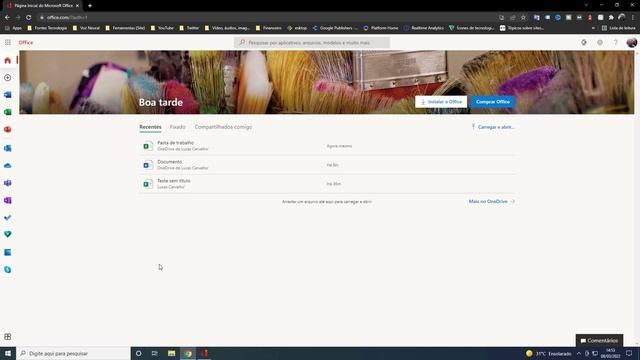Open Calendar app in sidebar

pos(8,253)
